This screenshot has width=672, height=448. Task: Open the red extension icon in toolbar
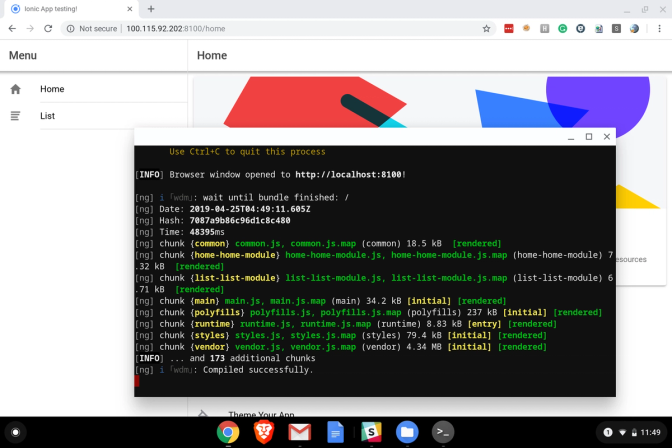[x=509, y=29]
